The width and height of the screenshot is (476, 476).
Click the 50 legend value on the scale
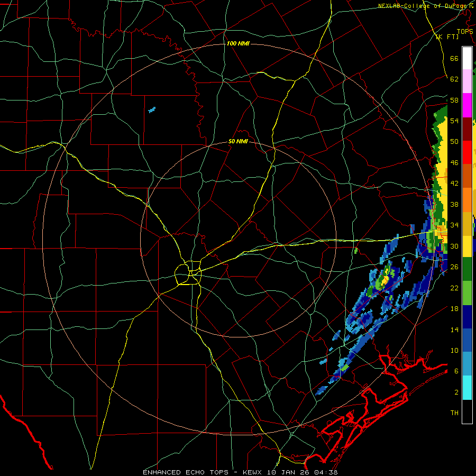(x=454, y=142)
